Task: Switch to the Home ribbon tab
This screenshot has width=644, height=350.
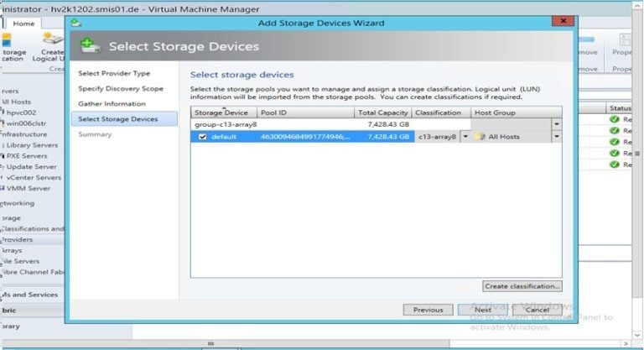Action: coord(23,24)
